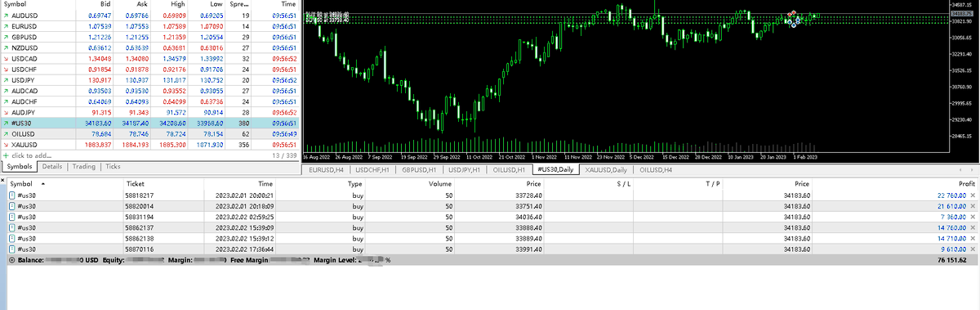Click the up-arrow icon beside AUDUSD
Viewport: 980px width, 310px height.
click(6, 16)
